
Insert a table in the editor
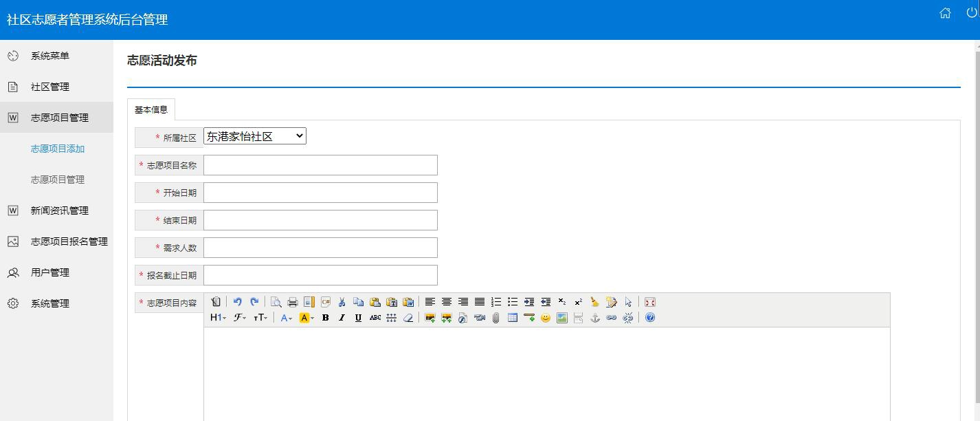(x=512, y=318)
